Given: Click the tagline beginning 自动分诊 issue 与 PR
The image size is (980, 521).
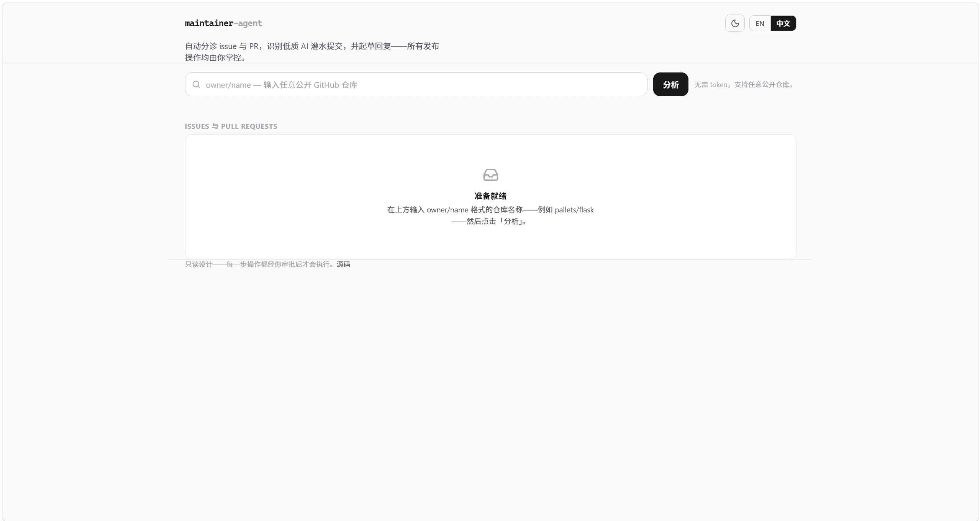Looking at the screenshot, I should 312,52.
